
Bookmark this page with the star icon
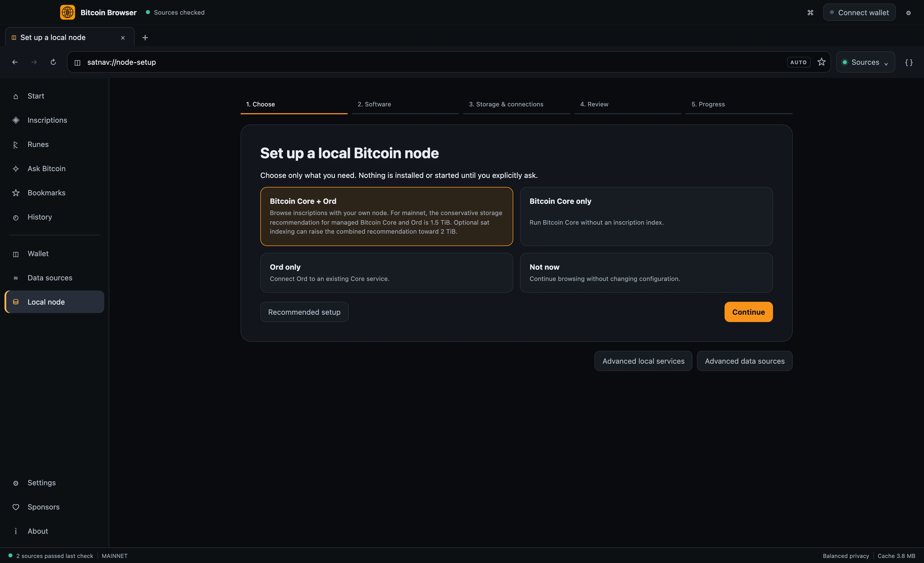click(822, 62)
